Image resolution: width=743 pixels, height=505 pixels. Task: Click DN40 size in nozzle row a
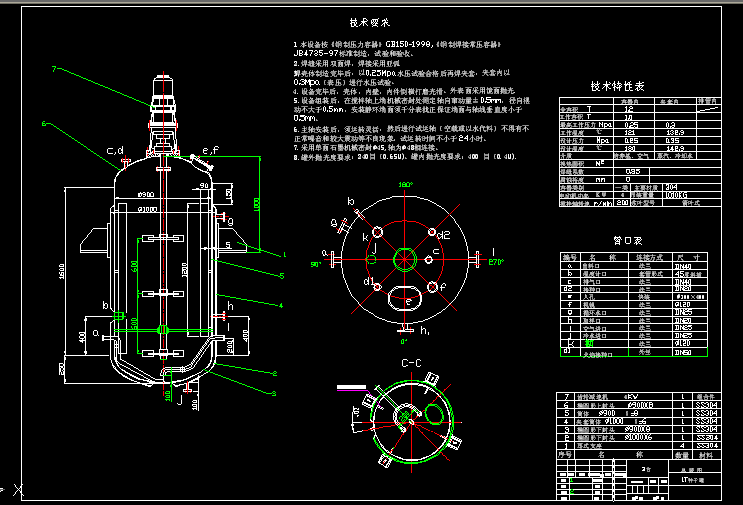pyautogui.click(x=683, y=266)
